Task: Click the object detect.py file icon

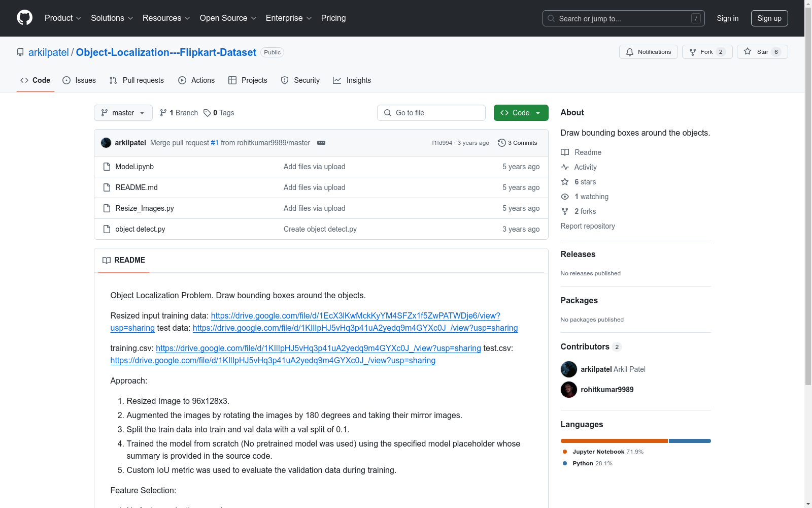Action: [x=107, y=229]
